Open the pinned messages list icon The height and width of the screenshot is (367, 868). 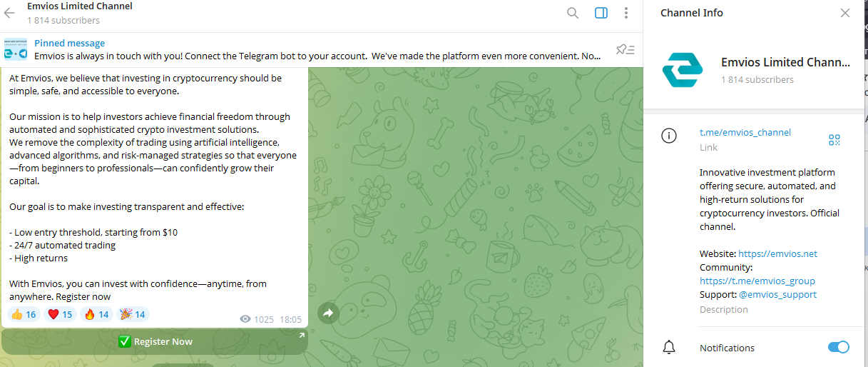[625, 49]
